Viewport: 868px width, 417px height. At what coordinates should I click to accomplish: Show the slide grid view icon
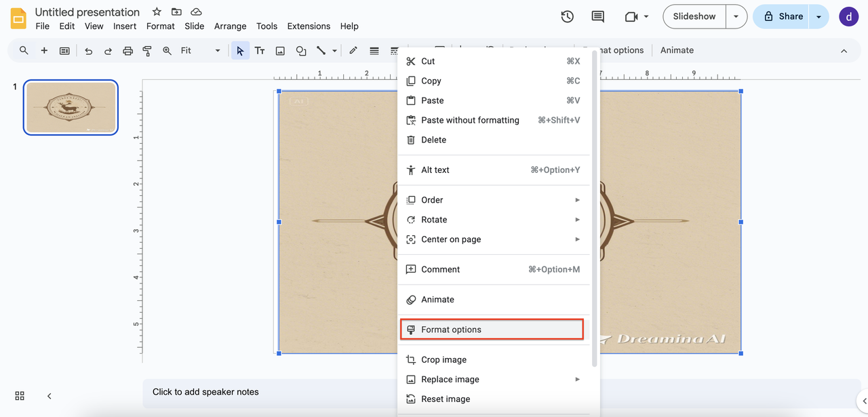pyautogui.click(x=20, y=396)
